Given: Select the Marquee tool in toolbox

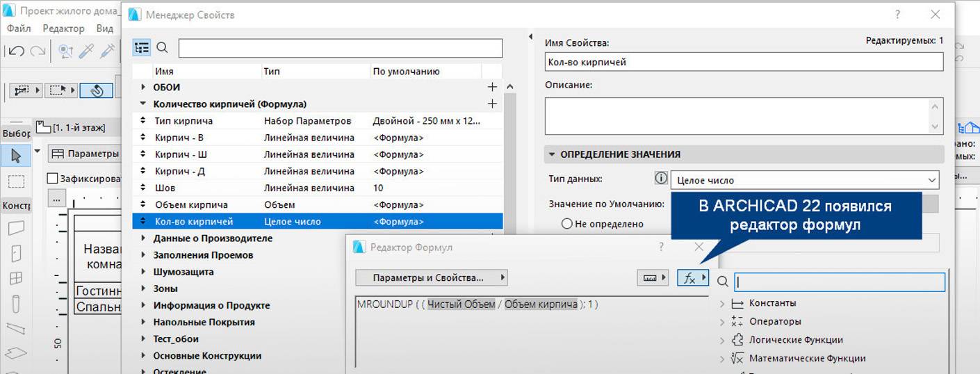Looking at the screenshot, I should pyautogui.click(x=15, y=181).
